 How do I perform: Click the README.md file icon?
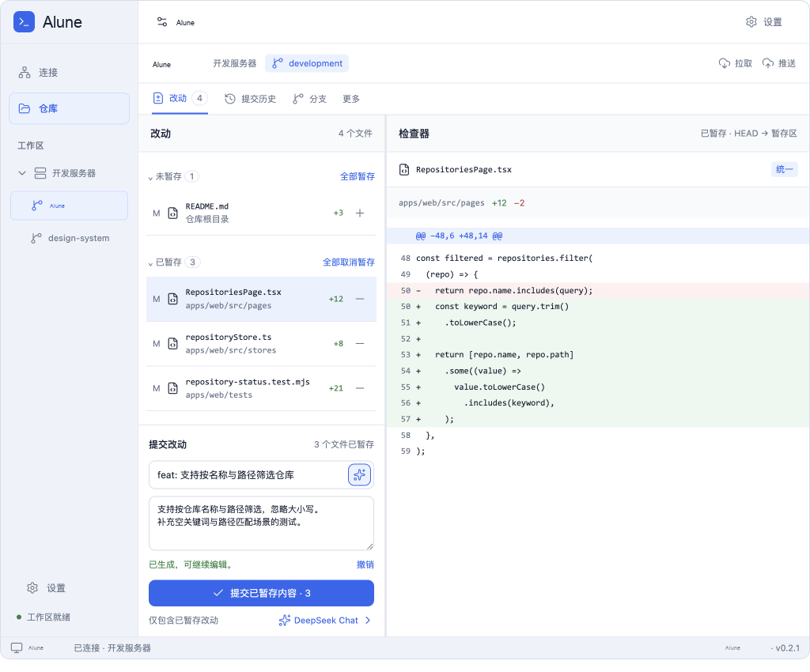pos(173,213)
